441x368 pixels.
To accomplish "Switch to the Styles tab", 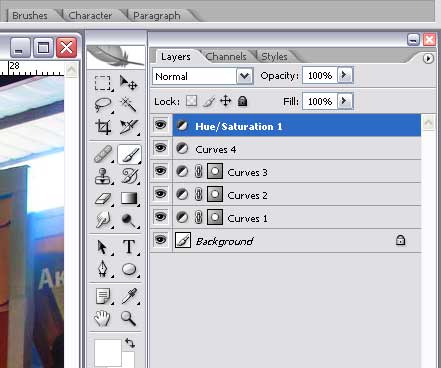I will 274,57.
